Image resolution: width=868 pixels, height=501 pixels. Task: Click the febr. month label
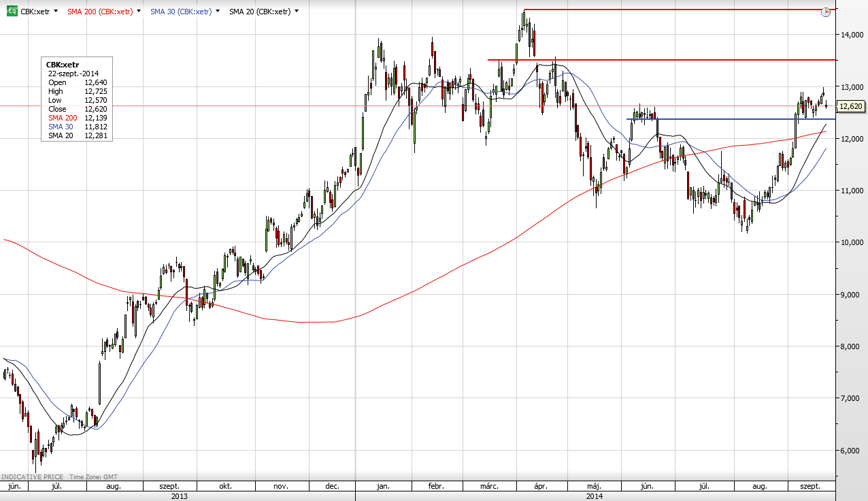[436, 487]
